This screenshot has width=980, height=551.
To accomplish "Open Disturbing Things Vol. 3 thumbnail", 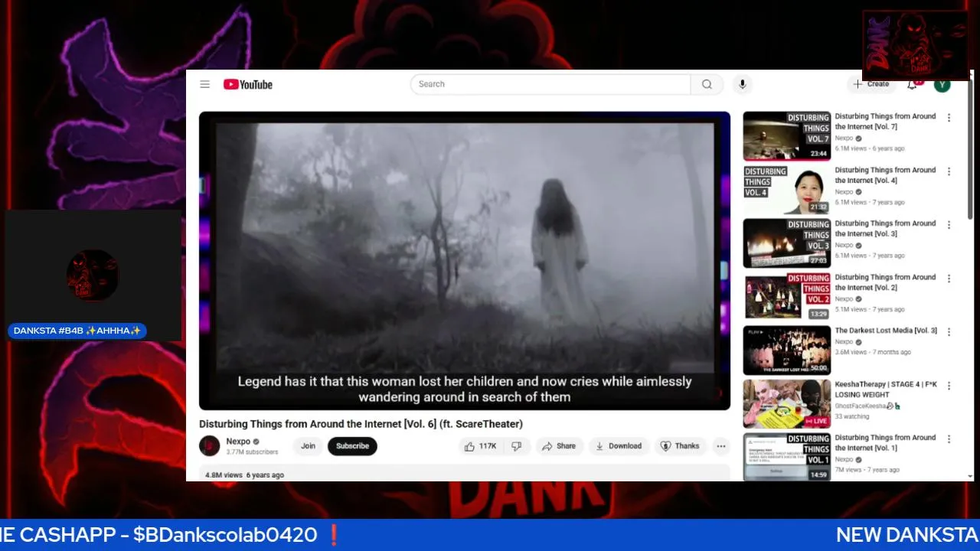I will [787, 243].
